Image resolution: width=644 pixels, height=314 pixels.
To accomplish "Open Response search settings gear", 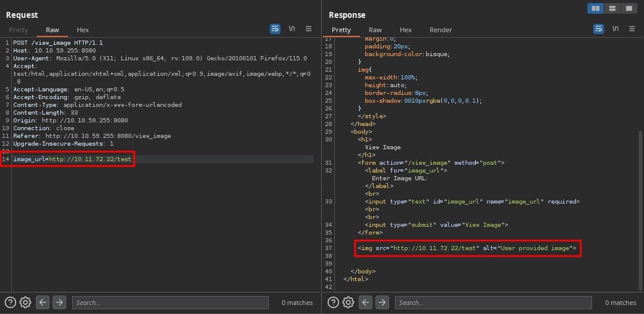I will click(x=348, y=303).
